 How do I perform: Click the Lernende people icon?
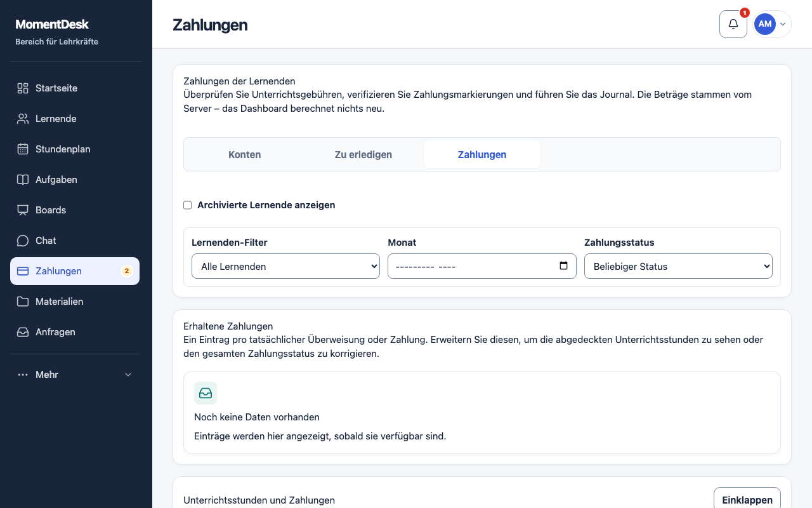(x=23, y=119)
